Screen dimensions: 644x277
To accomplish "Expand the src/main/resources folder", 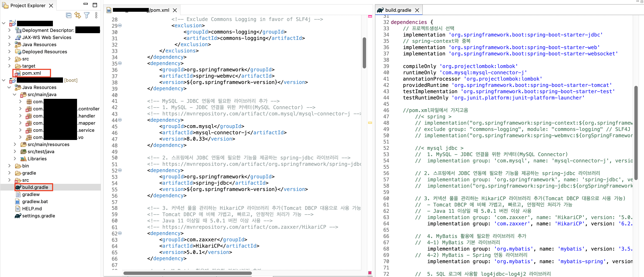I will click(x=15, y=145).
